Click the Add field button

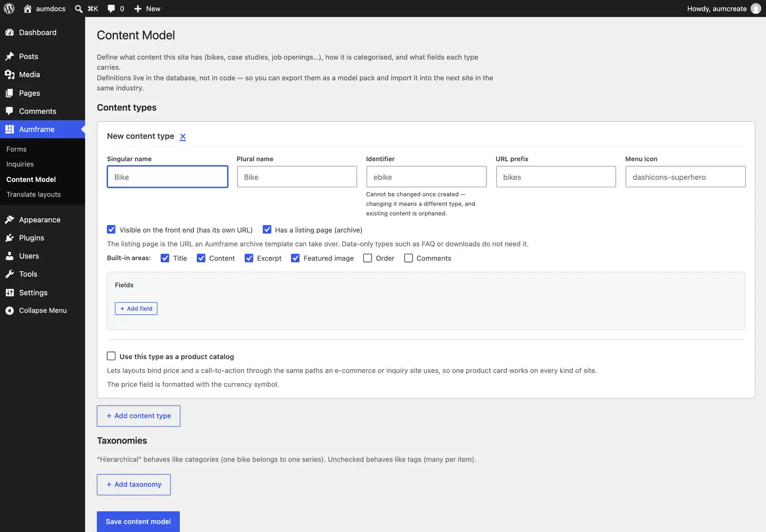136,308
